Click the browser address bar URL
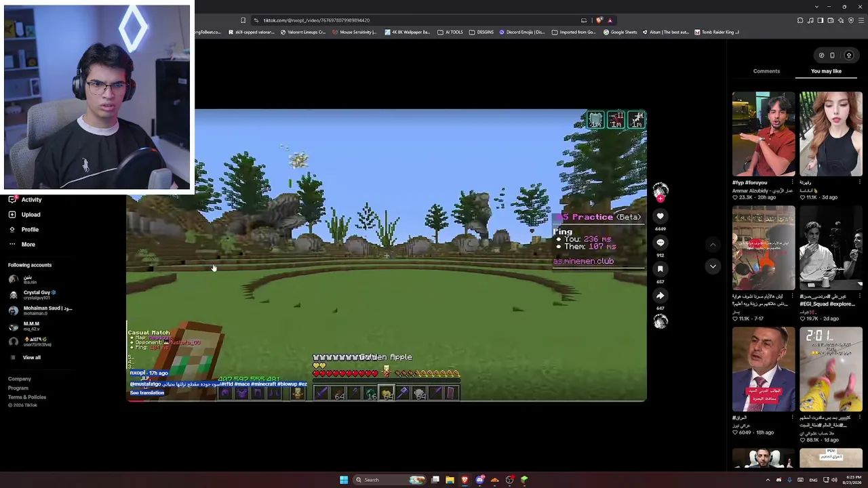Viewport: 868px width, 488px height. coord(317,20)
